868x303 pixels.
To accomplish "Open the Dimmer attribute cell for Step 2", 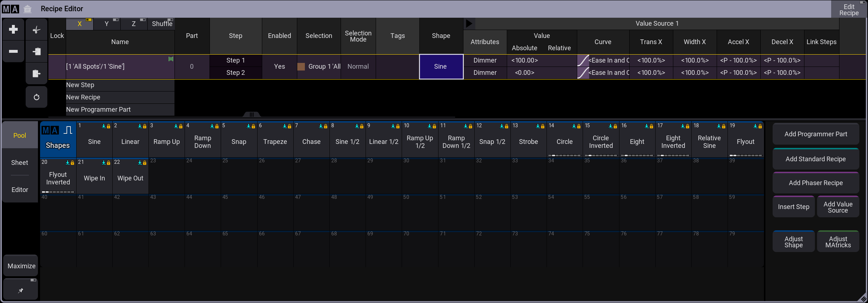I will (x=485, y=73).
